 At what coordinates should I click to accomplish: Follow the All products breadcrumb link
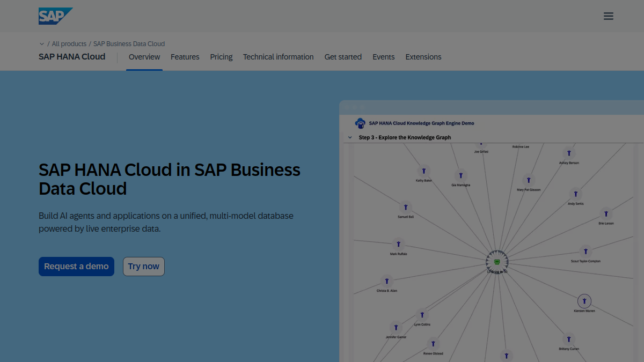(x=69, y=44)
